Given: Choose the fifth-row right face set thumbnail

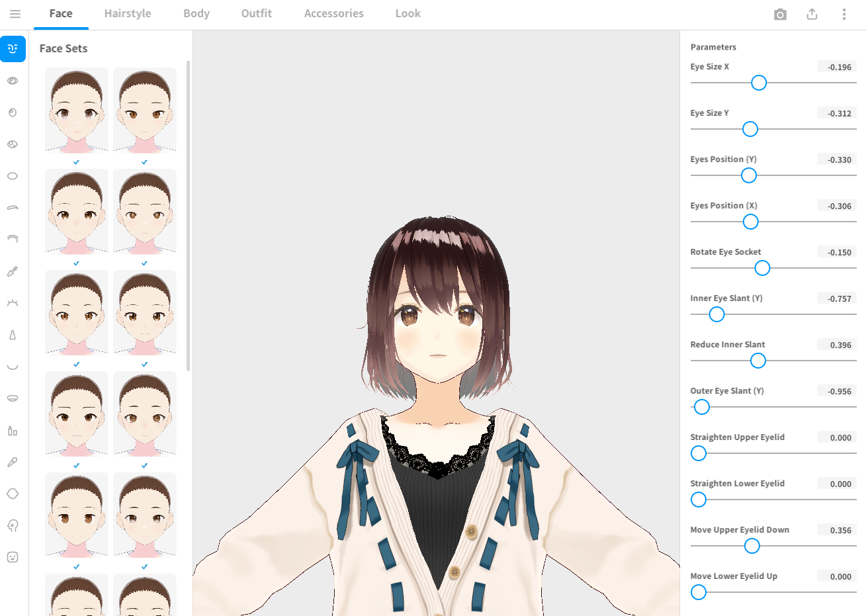Looking at the screenshot, I should coord(145,515).
